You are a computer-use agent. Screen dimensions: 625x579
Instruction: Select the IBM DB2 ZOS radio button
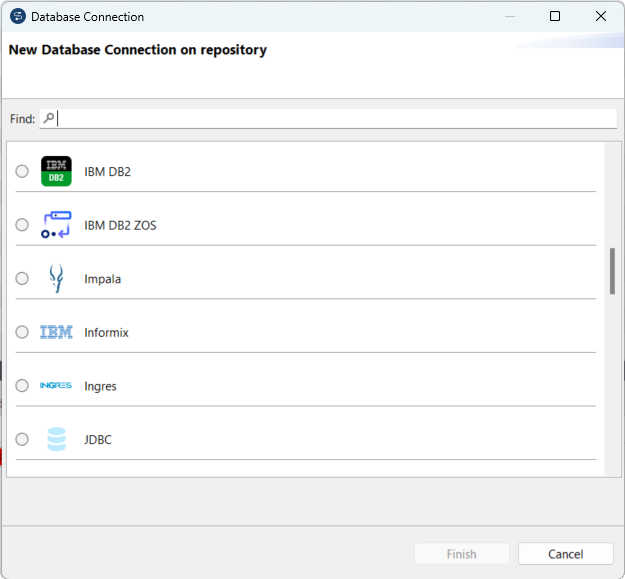click(x=22, y=225)
